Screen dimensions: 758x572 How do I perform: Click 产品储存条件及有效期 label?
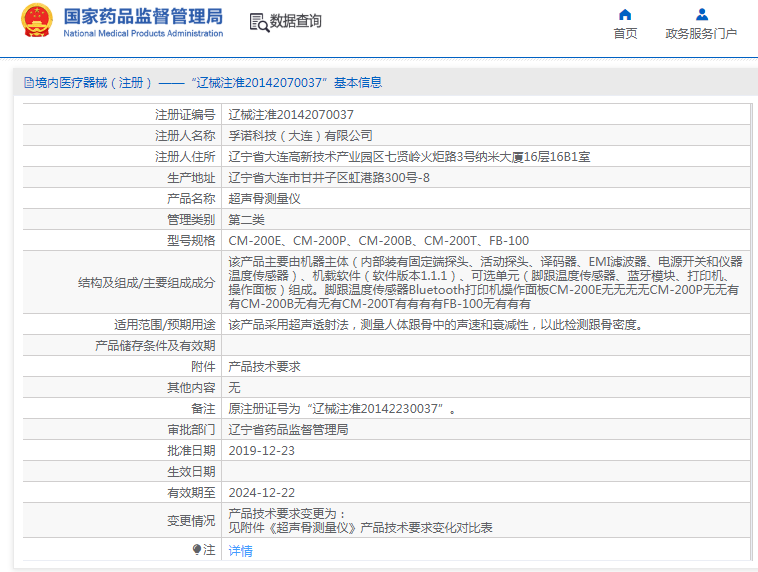click(155, 346)
